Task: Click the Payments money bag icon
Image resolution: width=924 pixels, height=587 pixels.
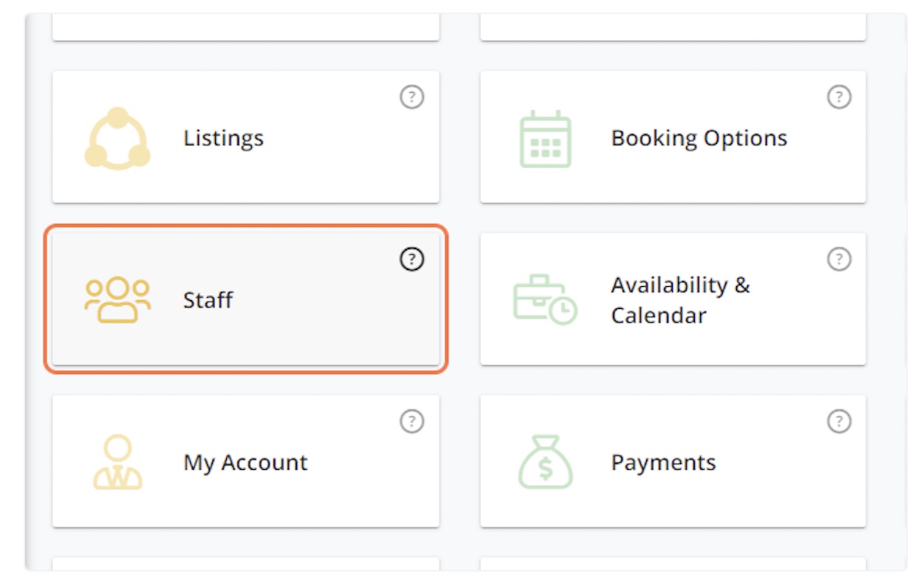Action: (x=545, y=462)
